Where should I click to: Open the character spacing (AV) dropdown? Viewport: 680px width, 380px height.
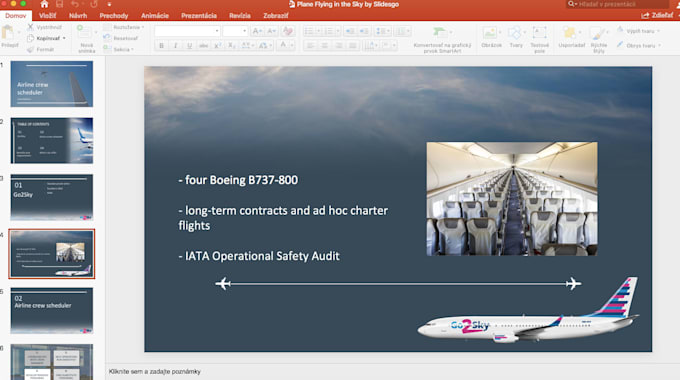[x=247, y=46]
